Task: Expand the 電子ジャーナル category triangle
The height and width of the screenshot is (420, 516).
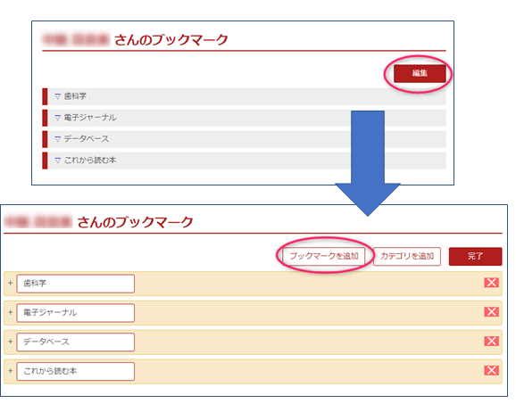Action: 58,118
